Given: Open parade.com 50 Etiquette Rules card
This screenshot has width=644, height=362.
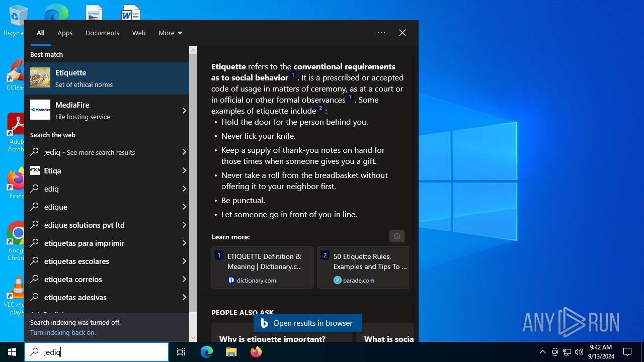Looking at the screenshot, I should [x=363, y=267].
